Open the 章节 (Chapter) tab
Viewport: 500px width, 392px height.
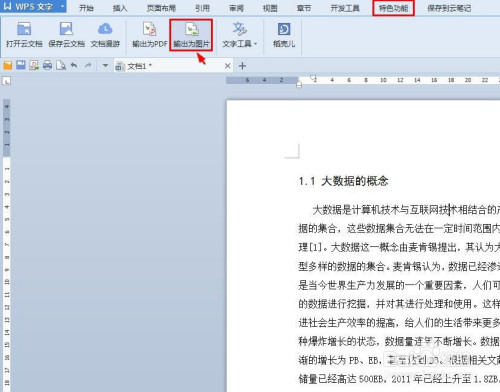tap(304, 8)
